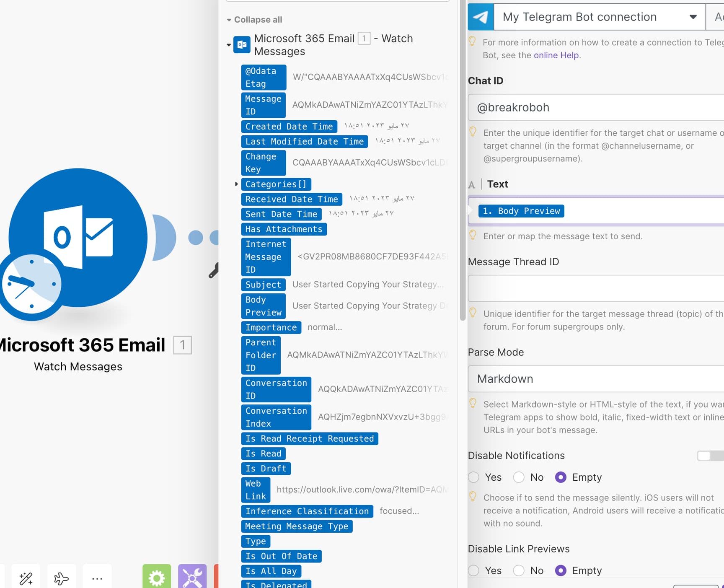Insert the Type variable pill
This screenshot has width=724, height=588.
(256, 541)
